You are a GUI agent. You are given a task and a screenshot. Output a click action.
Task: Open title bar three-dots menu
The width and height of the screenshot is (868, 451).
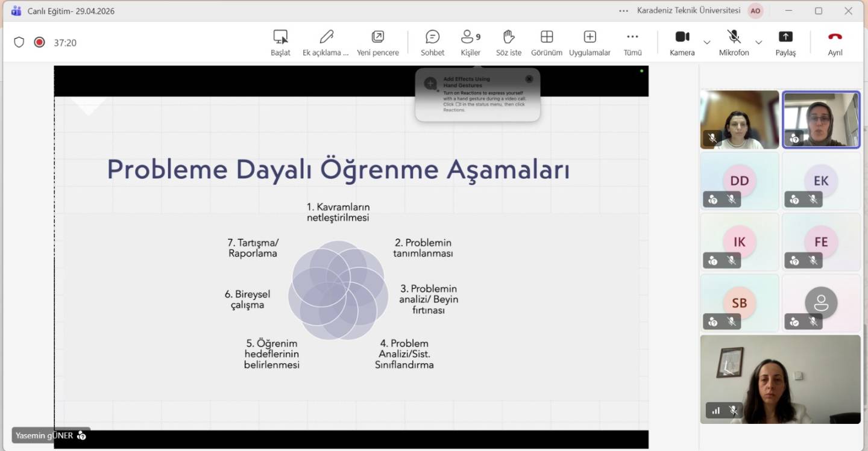click(x=623, y=11)
